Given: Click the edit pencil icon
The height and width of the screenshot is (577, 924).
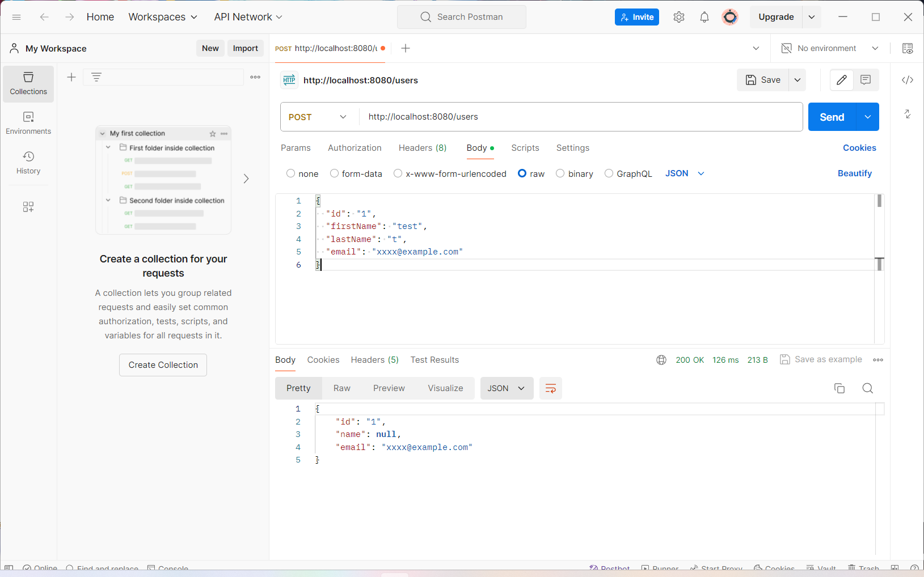Looking at the screenshot, I should [842, 80].
